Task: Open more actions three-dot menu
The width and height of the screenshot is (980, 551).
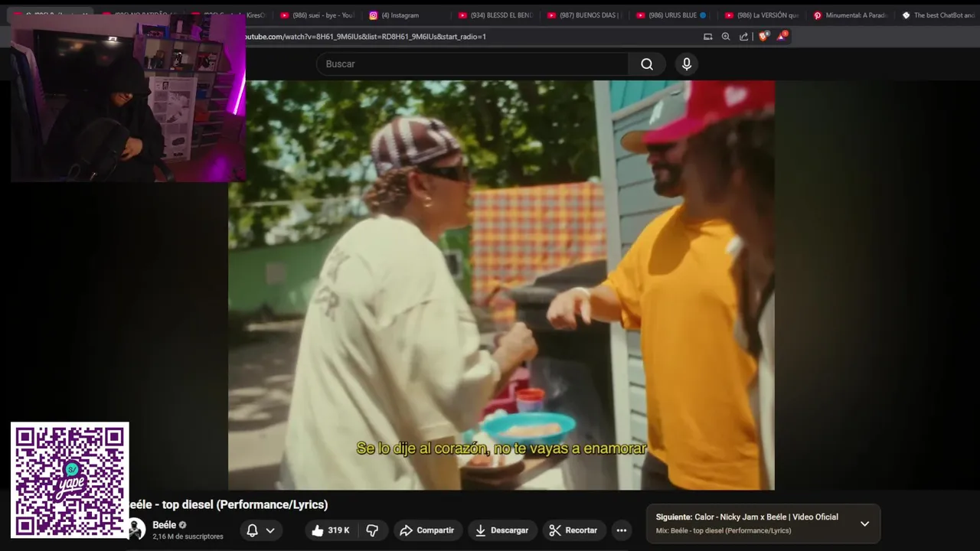Action: click(622, 530)
